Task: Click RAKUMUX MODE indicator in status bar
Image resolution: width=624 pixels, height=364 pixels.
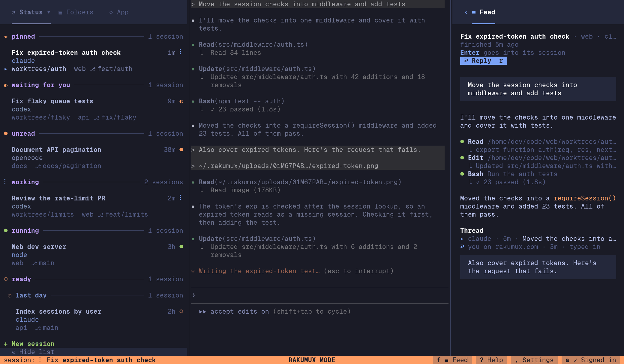Action: (x=312, y=360)
